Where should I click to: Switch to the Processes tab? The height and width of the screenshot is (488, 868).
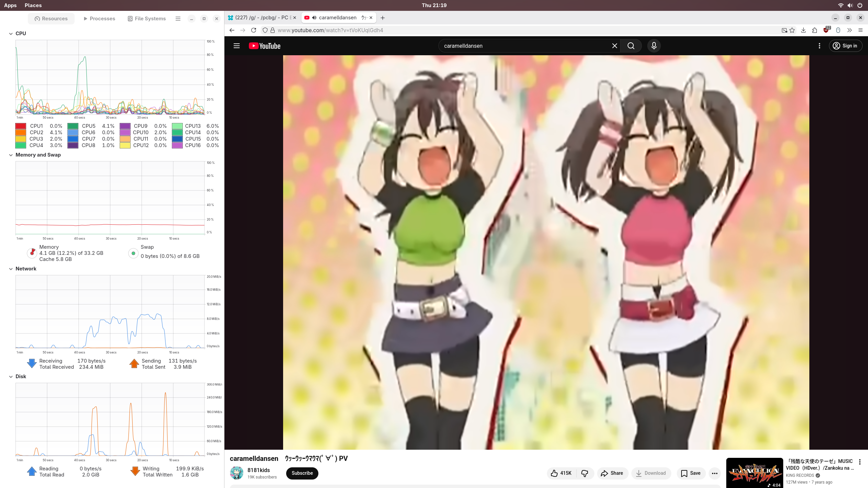coord(99,19)
